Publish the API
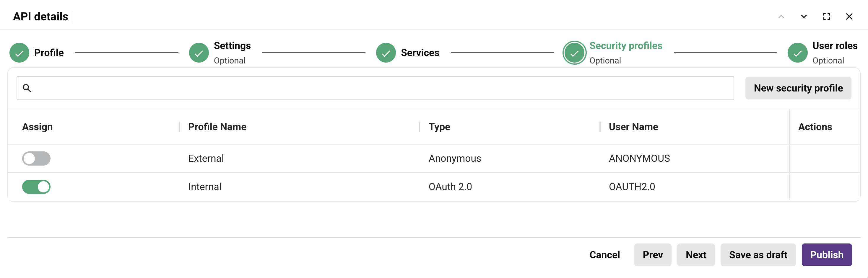Viewport: 868px width, 278px height. pos(827,255)
